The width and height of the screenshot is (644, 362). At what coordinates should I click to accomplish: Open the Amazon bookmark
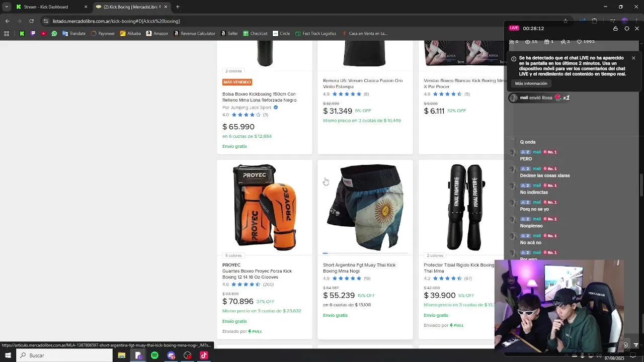click(x=157, y=33)
